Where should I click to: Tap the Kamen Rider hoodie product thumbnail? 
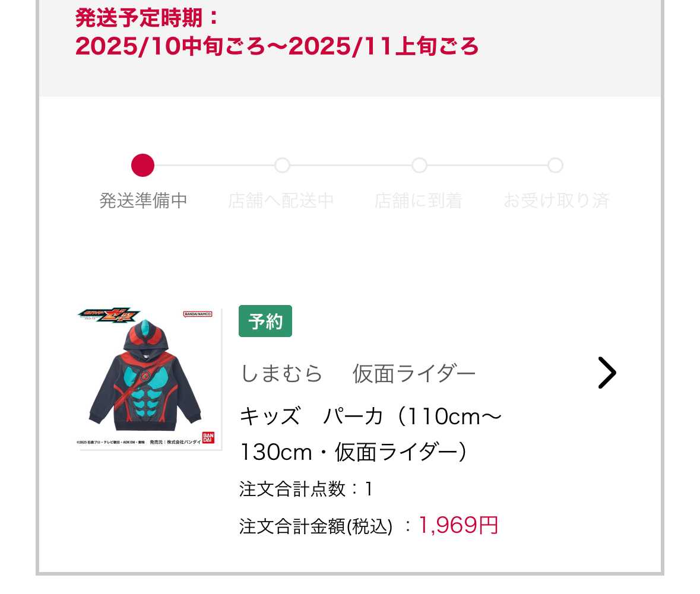point(148,379)
